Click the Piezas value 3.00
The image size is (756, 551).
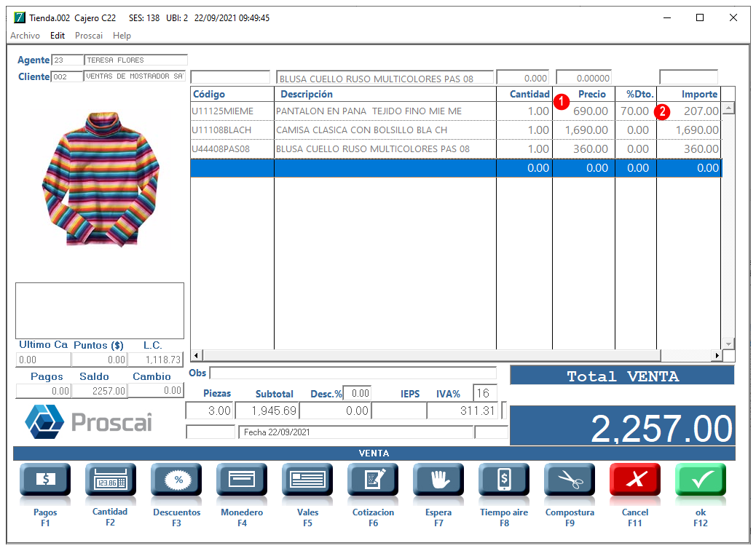click(x=209, y=411)
